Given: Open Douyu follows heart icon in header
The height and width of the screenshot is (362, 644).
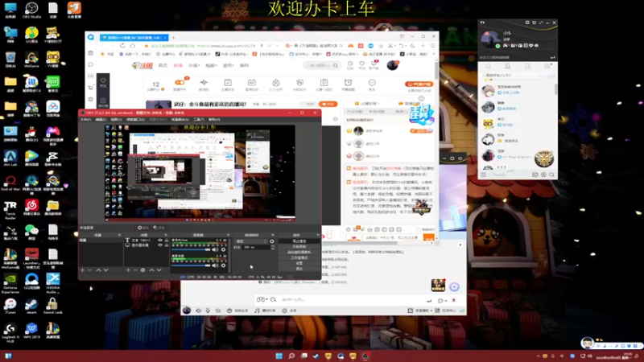Looking at the screenshot, I should [x=361, y=64].
